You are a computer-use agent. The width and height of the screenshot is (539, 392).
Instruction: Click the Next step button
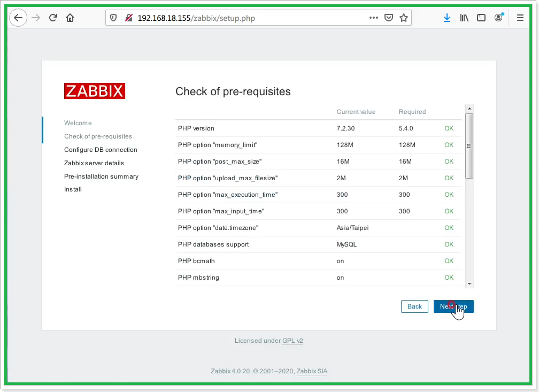(453, 306)
